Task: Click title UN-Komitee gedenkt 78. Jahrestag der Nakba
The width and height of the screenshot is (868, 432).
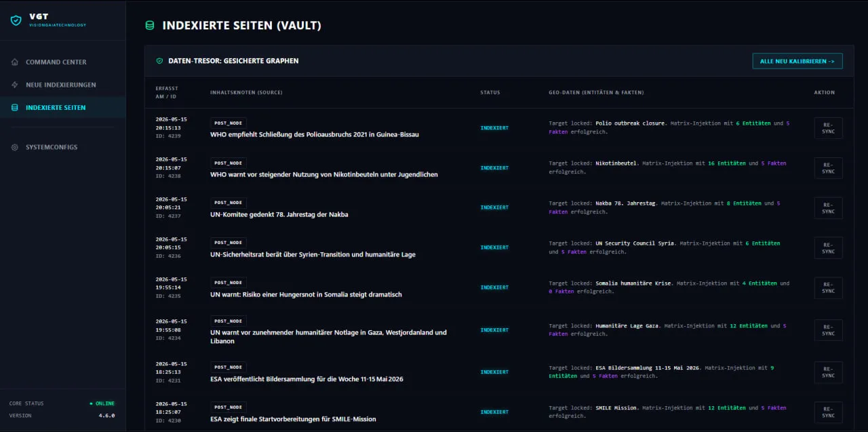Action: click(279, 214)
